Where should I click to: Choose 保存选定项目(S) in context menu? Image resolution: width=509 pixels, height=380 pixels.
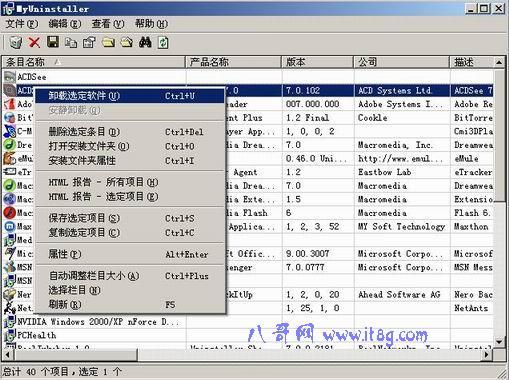[x=130, y=218]
